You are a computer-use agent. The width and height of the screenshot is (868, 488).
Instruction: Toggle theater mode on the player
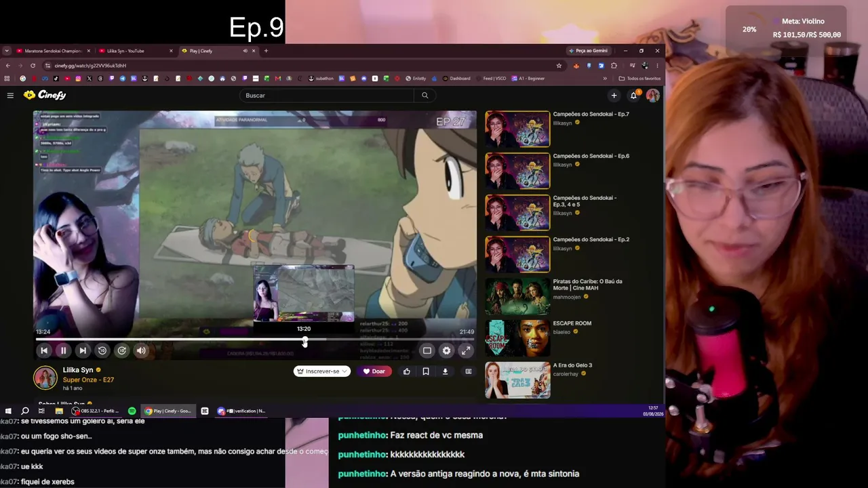(x=427, y=350)
